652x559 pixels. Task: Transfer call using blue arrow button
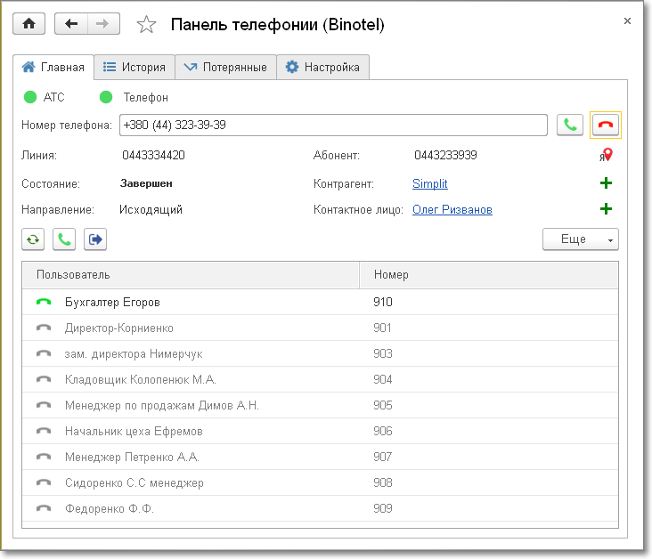coord(95,240)
